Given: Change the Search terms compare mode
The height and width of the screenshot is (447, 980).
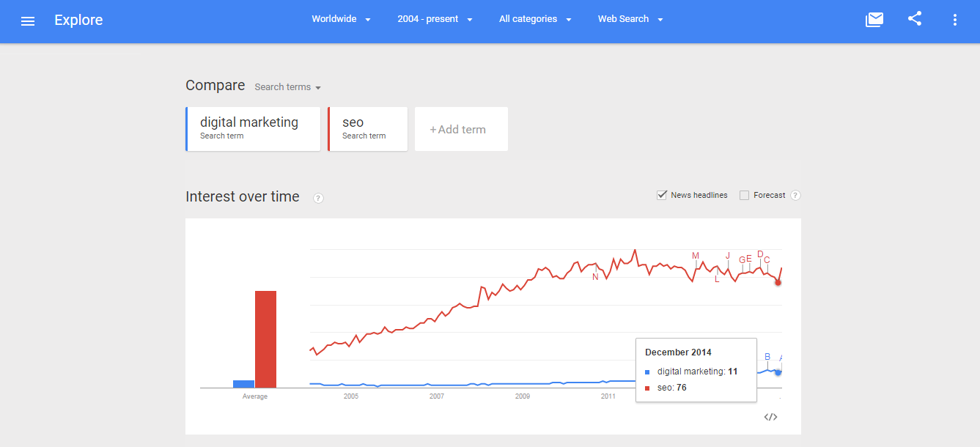Looking at the screenshot, I should click(287, 87).
